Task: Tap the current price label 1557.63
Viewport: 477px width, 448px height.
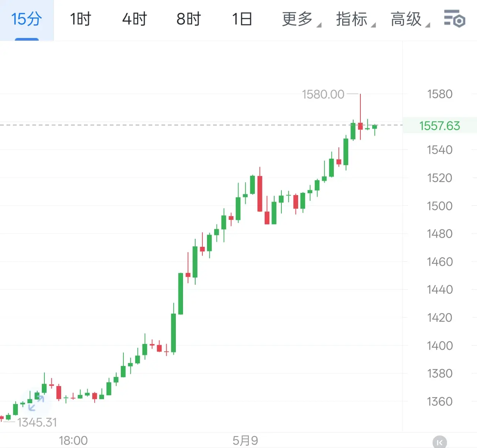Action: tap(439, 126)
